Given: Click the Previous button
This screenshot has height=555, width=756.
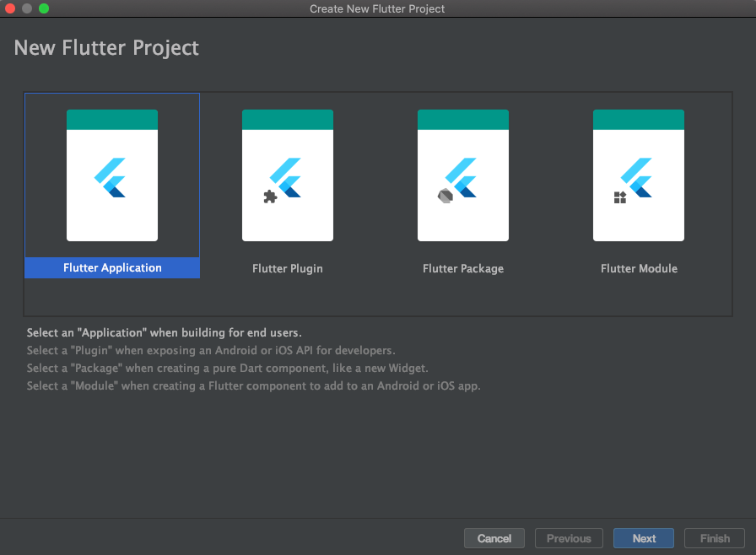Looking at the screenshot, I should (569, 538).
